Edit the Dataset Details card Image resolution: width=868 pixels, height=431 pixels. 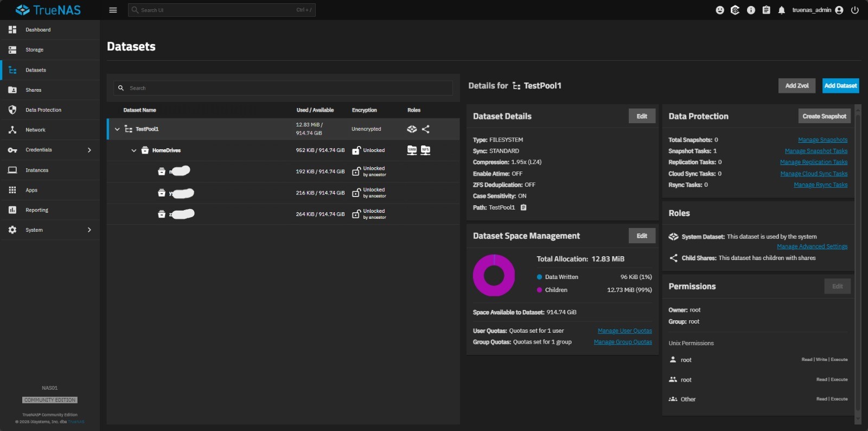coord(642,116)
